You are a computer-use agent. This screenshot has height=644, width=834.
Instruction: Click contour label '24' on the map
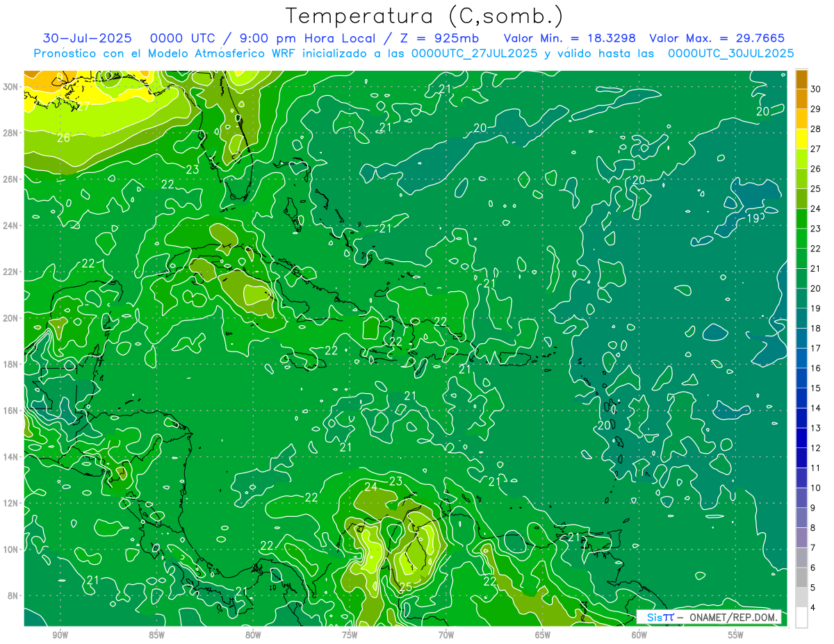371,486
